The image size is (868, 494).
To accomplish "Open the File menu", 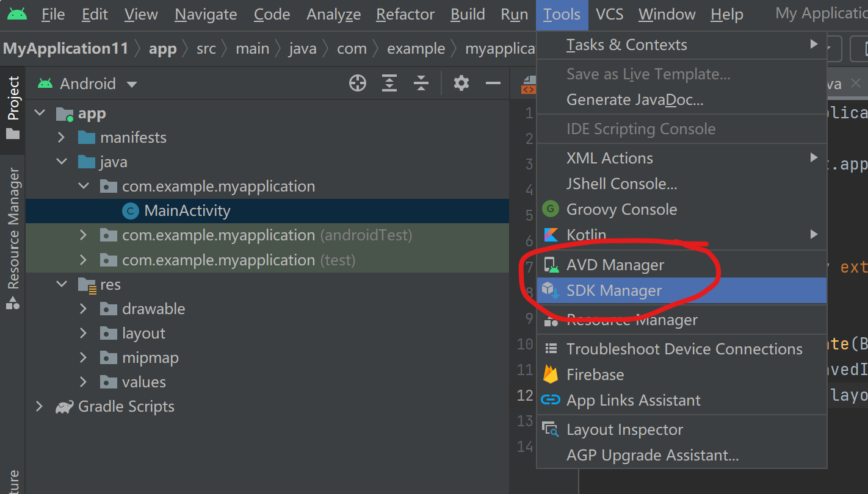I will (x=53, y=15).
